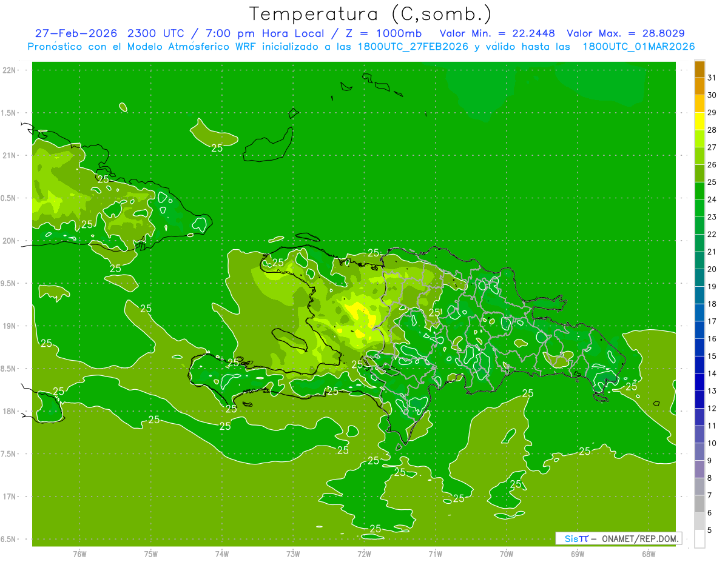
Task: Click the '72W' longitude axis label
Action: click(364, 554)
